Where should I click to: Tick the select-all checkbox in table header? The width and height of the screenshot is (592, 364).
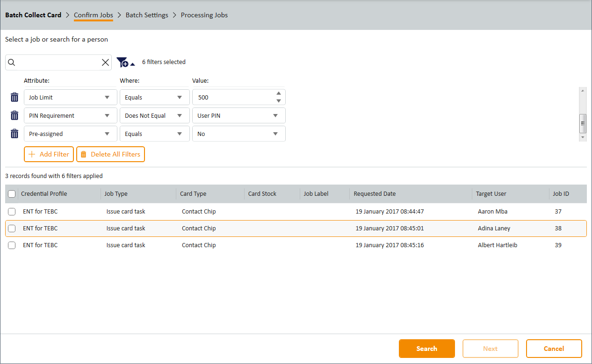[x=12, y=194]
